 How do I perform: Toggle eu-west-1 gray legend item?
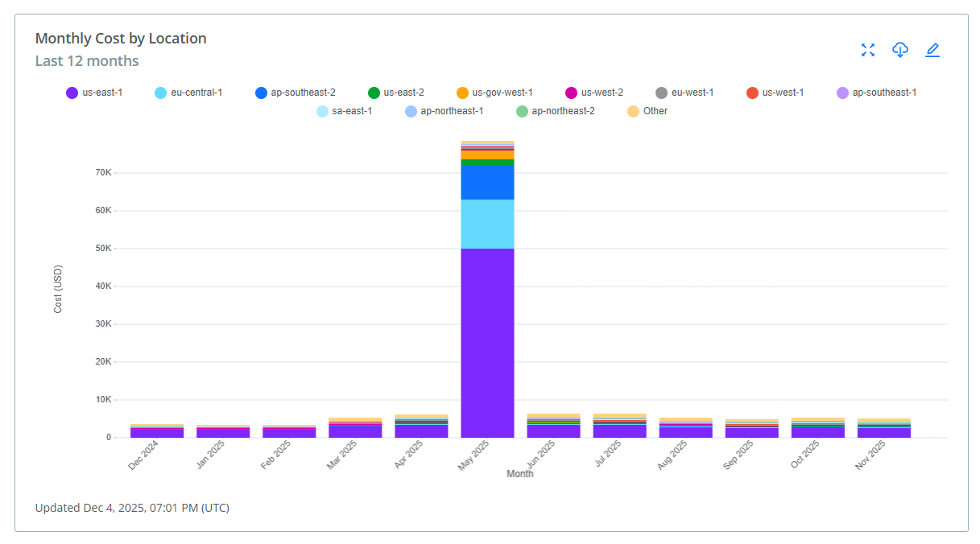[x=684, y=93]
